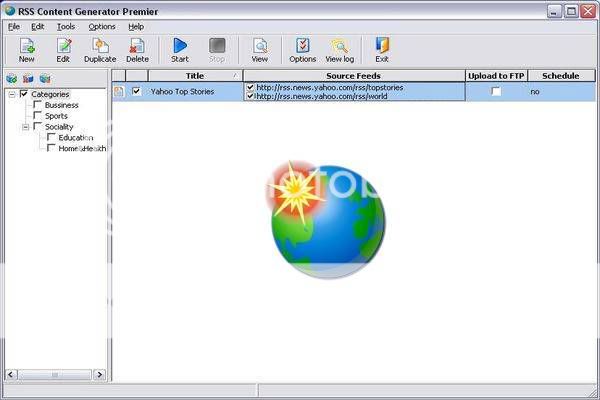Collapse the Sociality tree node
This screenshot has width=600, height=400.
[26, 127]
